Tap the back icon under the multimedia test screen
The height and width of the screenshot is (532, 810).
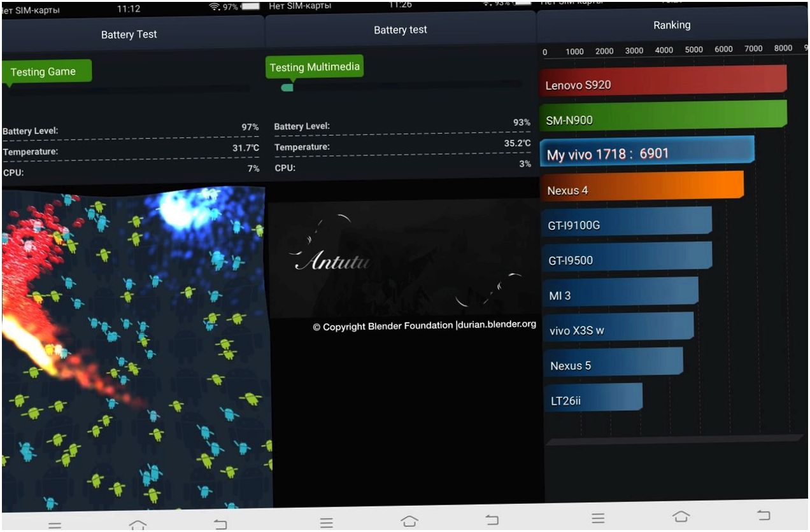coord(492,520)
